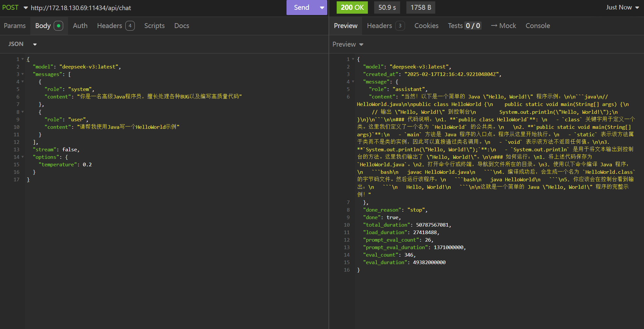The height and width of the screenshot is (329, 644).
Task: Click the "done": true value
Action: coord(392,217)
